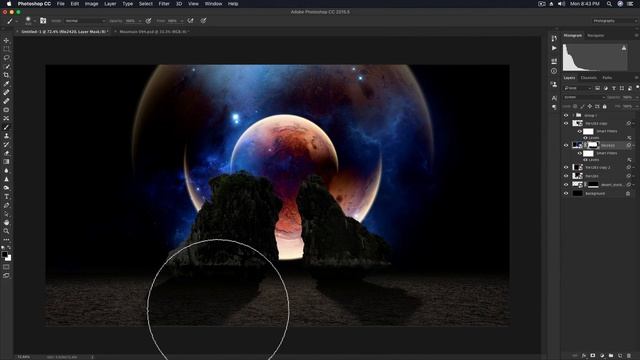Image resolution: width=640 pixels, height=360 pixels.
Task: Select the Move tool
Action: (6, 40)
